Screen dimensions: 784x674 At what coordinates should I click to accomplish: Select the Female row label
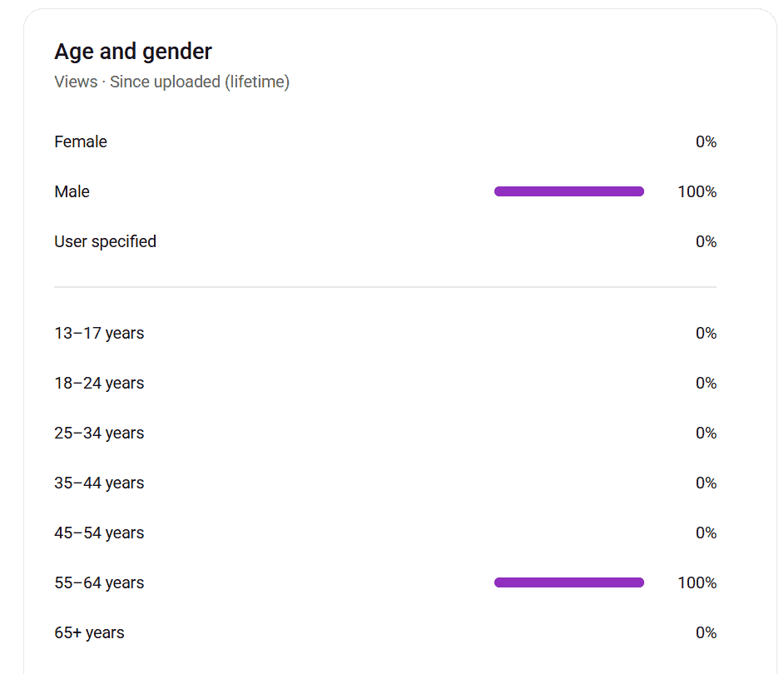[81, 141]
